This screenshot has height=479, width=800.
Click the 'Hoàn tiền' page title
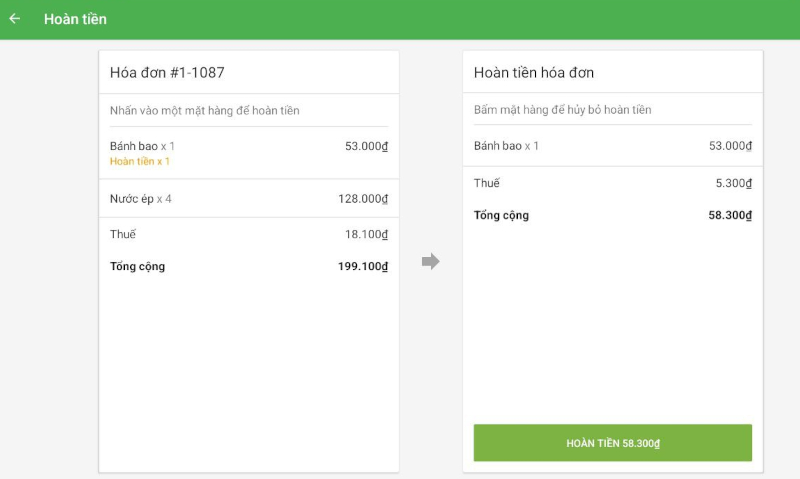75,19
